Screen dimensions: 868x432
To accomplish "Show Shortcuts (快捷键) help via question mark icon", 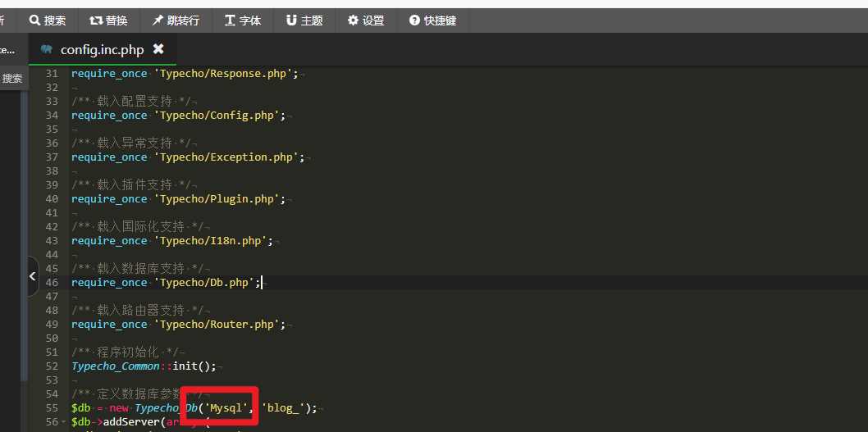I will coord(414,20).
